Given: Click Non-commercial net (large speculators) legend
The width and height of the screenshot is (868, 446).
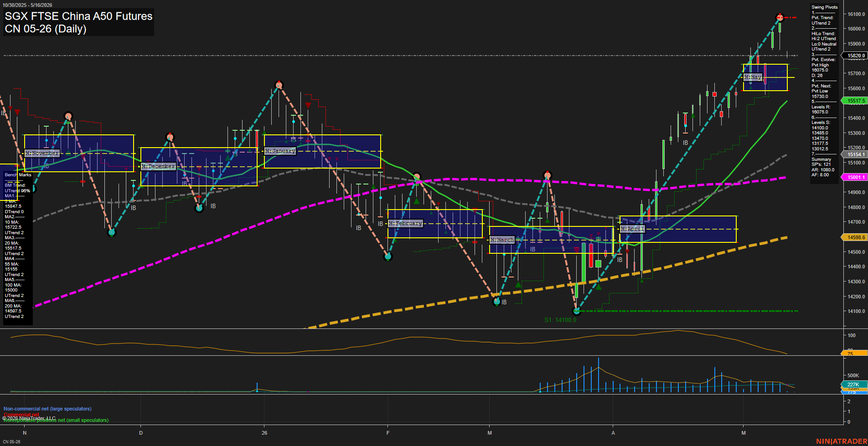Looking at the screenshot, I should [x=47, y=409].
